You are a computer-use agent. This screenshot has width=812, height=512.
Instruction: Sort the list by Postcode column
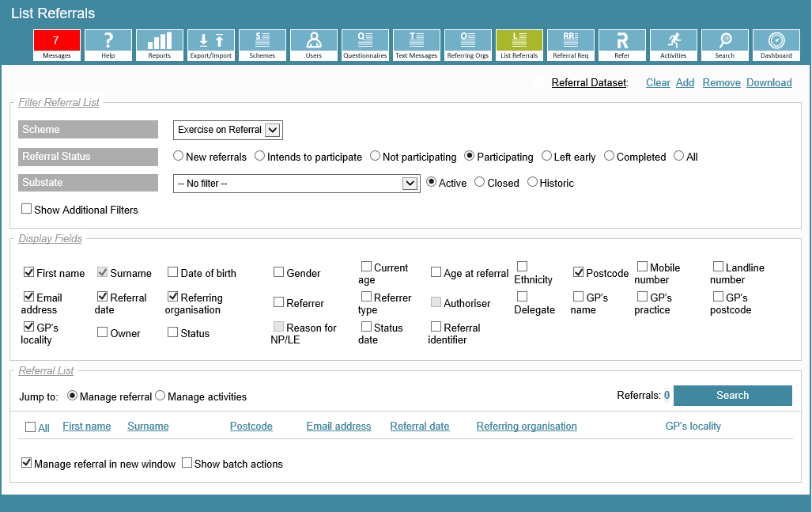(x=251, y=426)
